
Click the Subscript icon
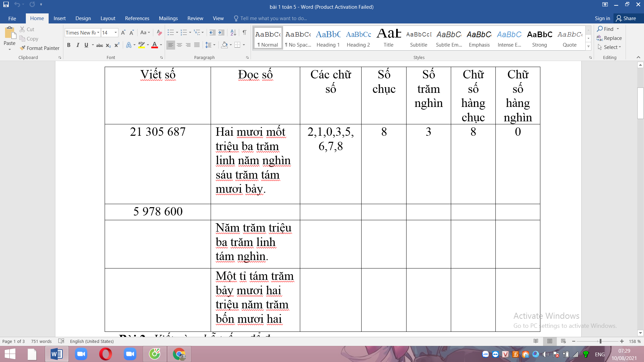[108, 45]
